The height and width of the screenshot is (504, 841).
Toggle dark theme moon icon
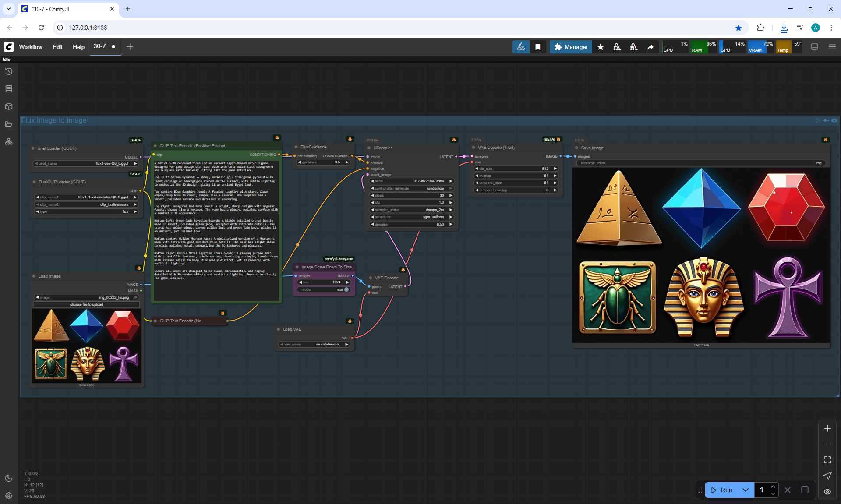(x=9, y=478)
